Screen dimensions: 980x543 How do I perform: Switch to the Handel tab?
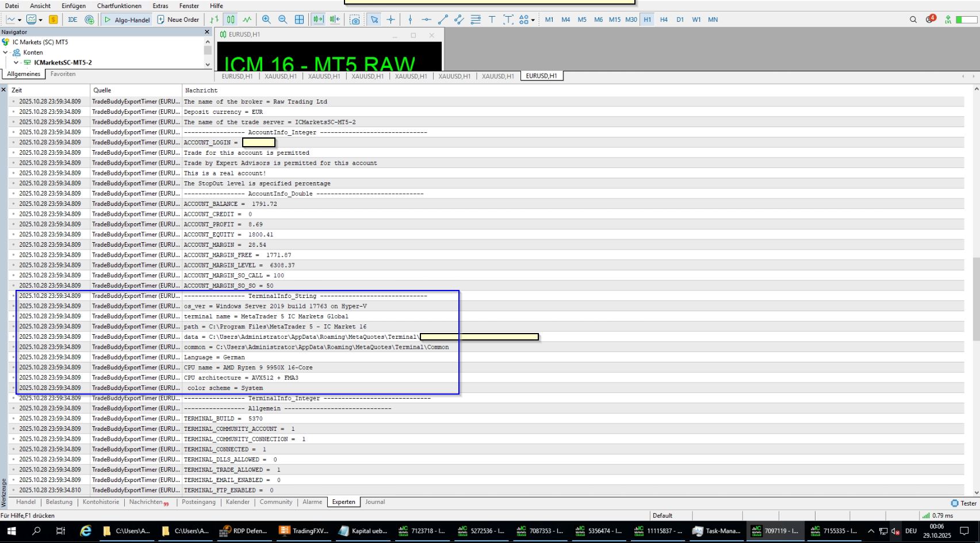(x=26, y=502)
